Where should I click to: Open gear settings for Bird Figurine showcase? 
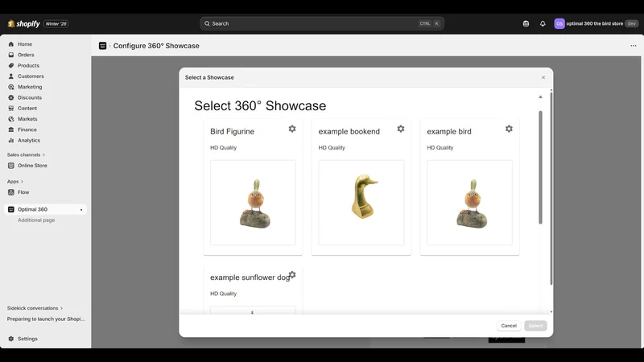[x=292, y=129]
